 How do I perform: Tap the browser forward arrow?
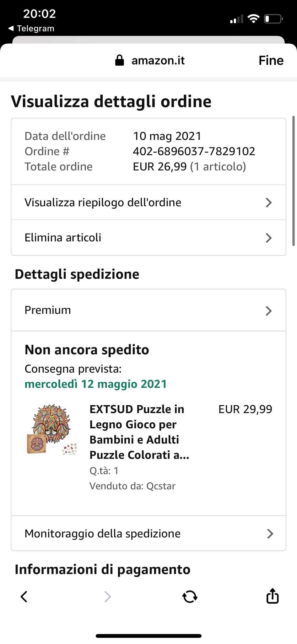(107, 597)
